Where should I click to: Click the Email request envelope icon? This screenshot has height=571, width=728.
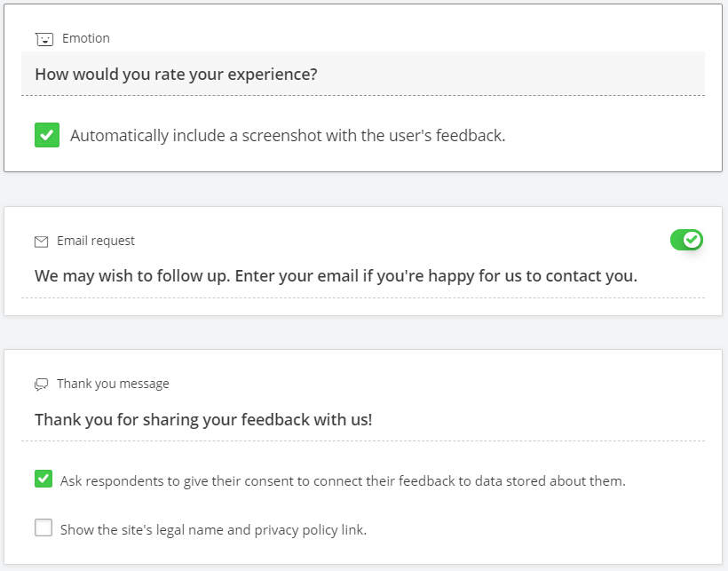click(x=42, y=242)
